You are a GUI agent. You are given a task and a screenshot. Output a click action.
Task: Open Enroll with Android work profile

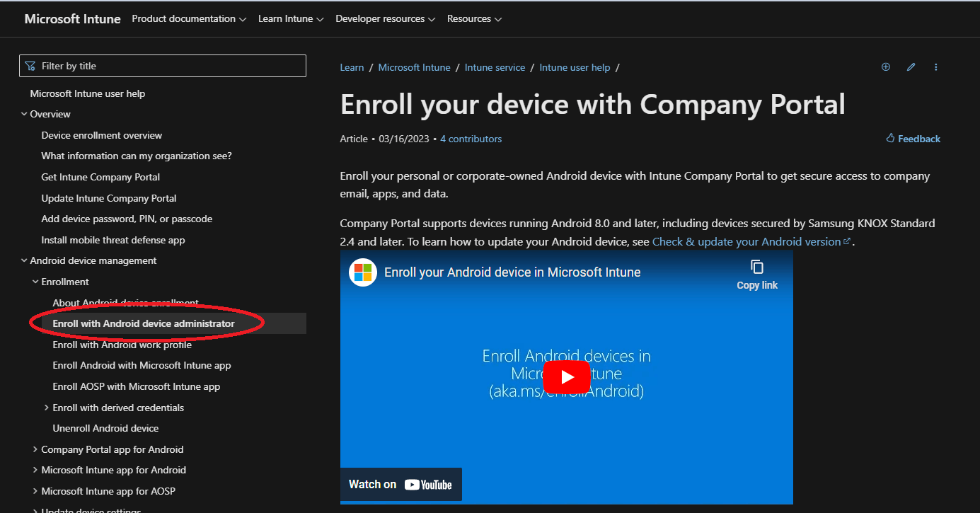click(122, 345)
